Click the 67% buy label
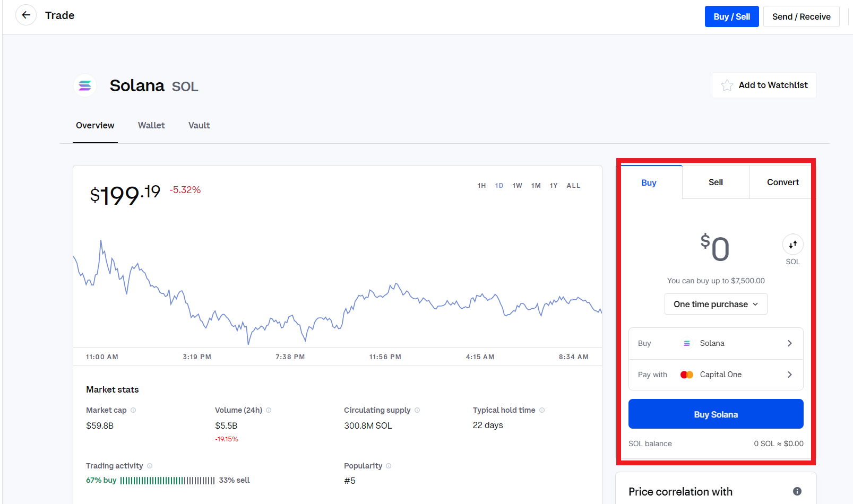 coord(101,480)
